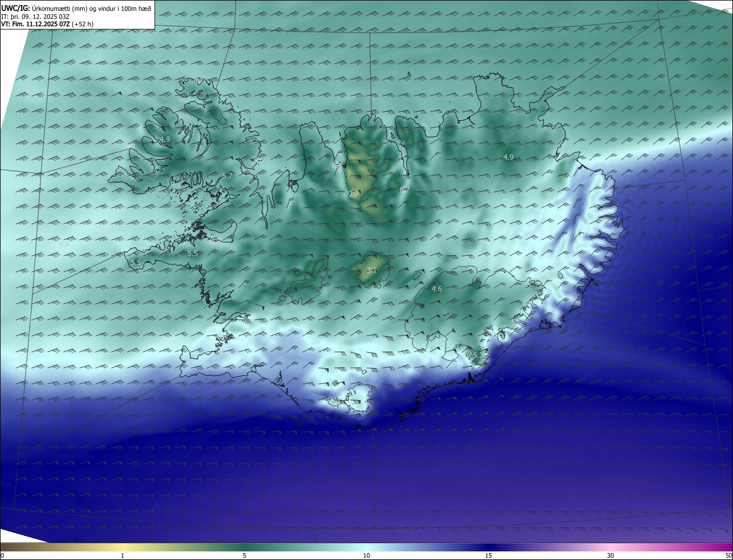Viewport: 733px width, 560px height.
Task: Click the '1' tick on the color scale
Action: 123,556
